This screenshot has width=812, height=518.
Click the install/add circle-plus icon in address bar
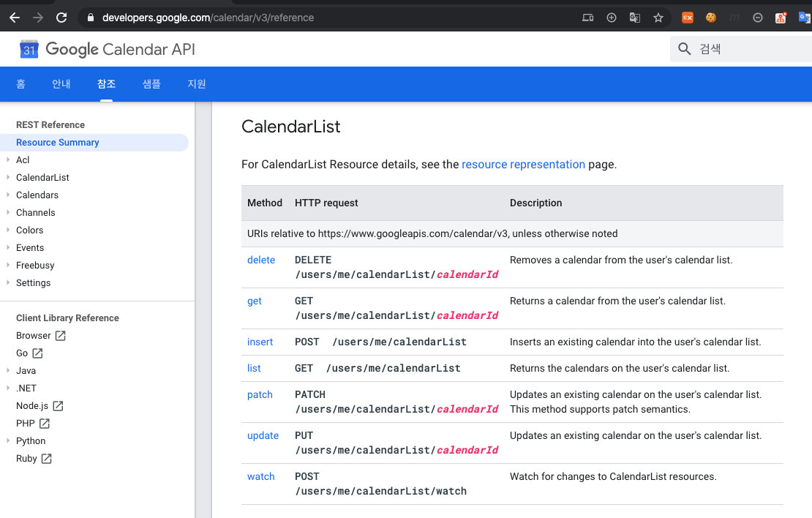[612, 18]
